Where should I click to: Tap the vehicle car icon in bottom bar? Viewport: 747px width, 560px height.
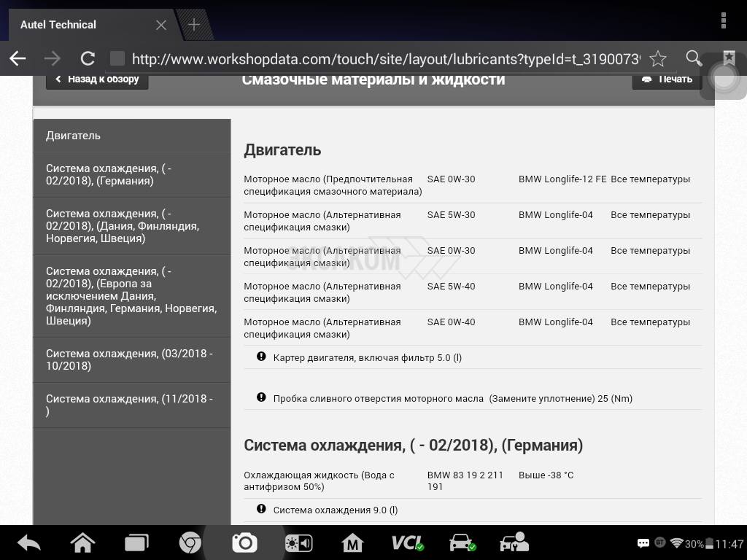pos(462,542)
